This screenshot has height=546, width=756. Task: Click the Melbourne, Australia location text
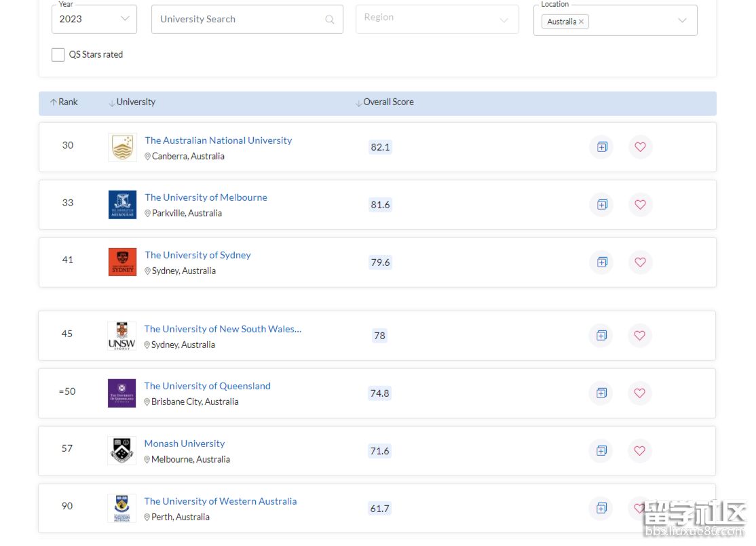(x=191, y=459)
